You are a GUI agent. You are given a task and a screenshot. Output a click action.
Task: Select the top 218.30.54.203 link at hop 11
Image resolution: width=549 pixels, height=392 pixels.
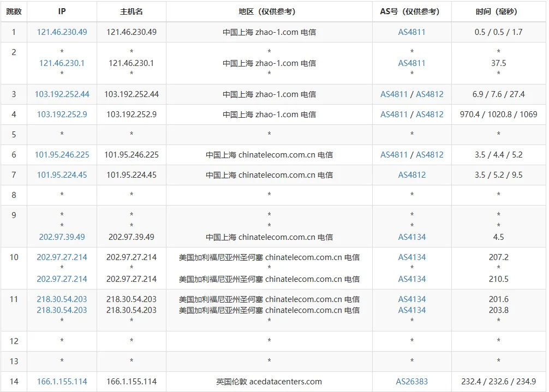62,299
